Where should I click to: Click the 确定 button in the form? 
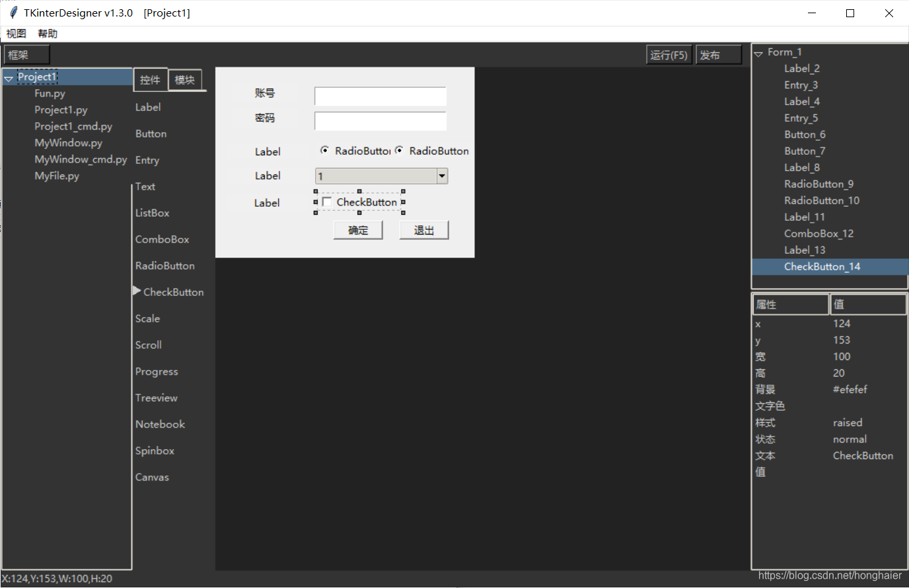358,230
